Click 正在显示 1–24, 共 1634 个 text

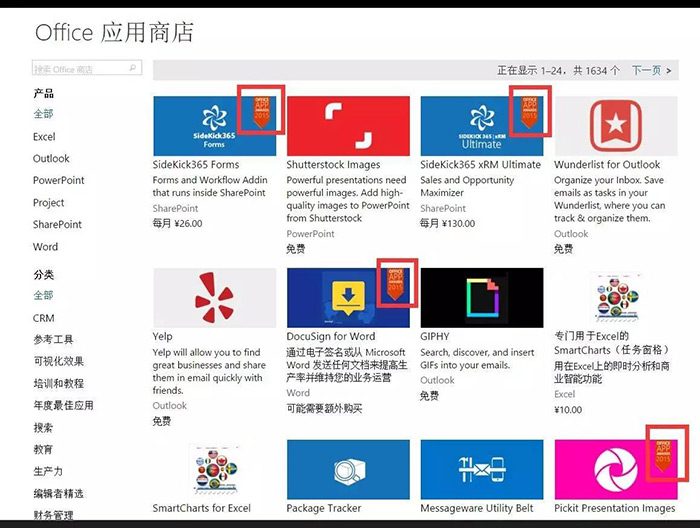(558, 71)
